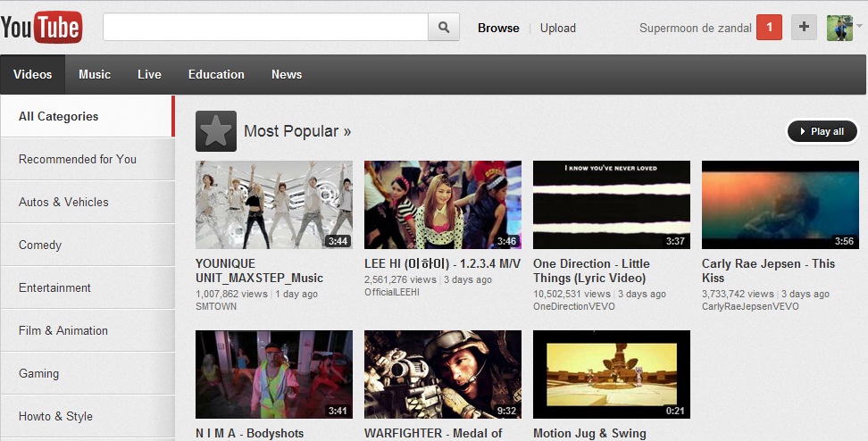Click One Direction - Little Things title
This screenshot has width=868, height=441.
click(x=591, y=271)
